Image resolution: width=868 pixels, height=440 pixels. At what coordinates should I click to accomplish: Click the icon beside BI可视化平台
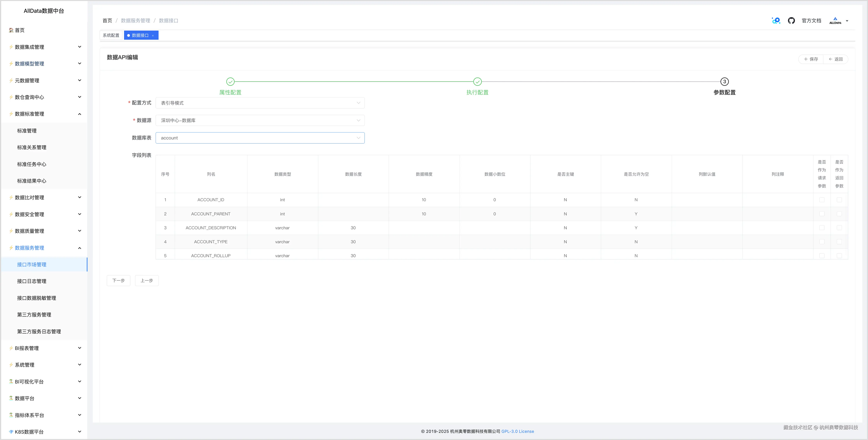click(11, 381)
